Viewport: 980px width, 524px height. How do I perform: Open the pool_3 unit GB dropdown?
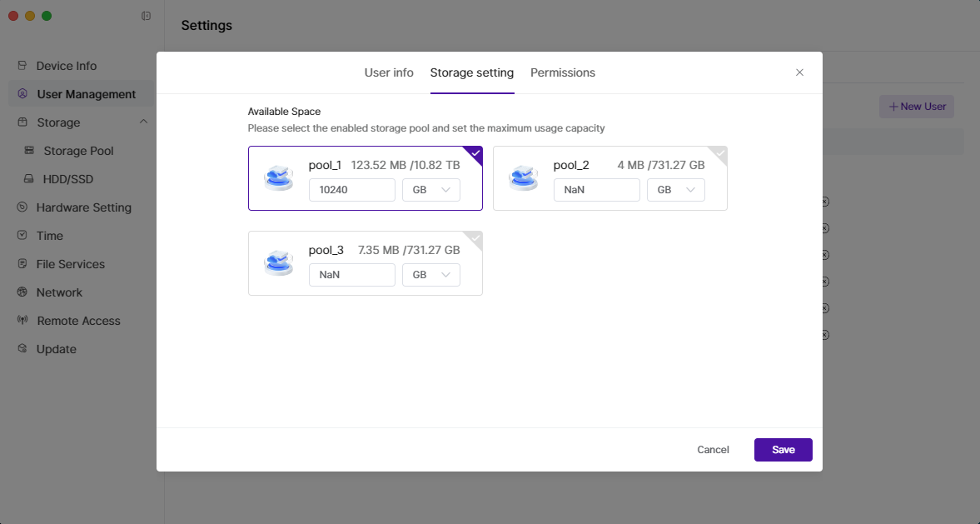(431, 275)
